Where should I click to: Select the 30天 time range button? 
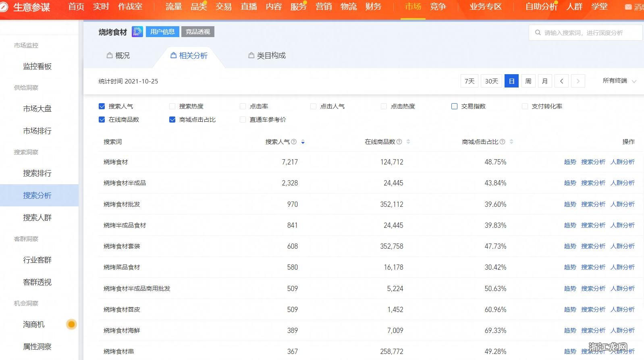click(492, 81)
